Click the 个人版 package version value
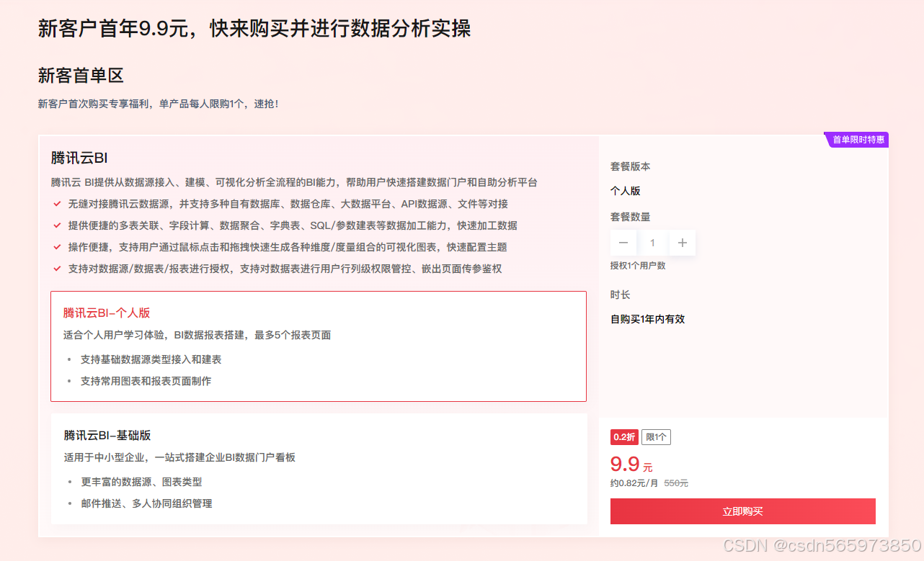Screen dimensions: 924x561 pyautogui.click(x=626, y=191)
